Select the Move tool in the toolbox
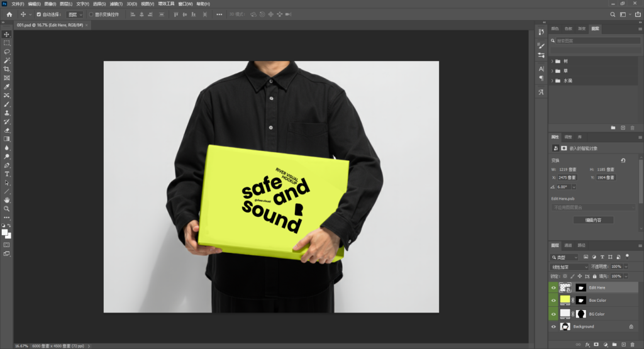 [x=6, y=35]
